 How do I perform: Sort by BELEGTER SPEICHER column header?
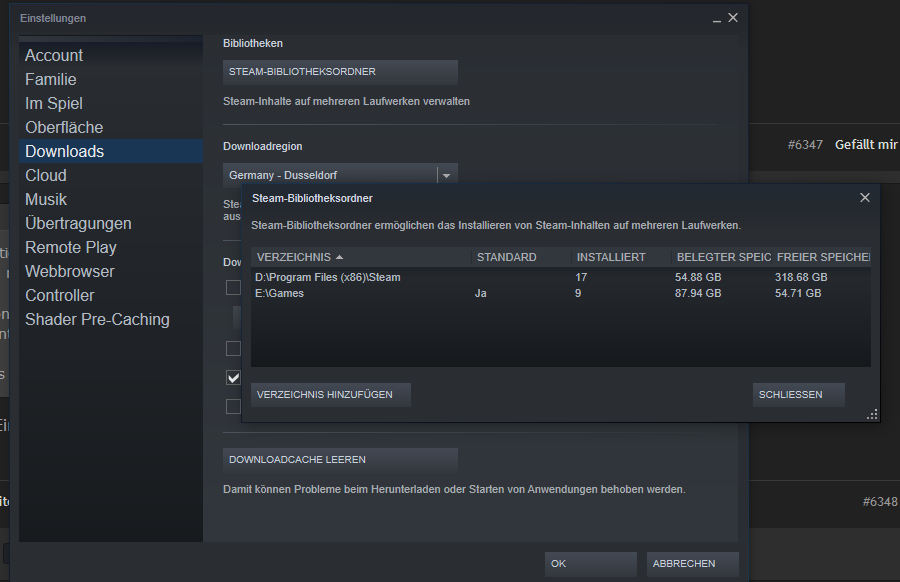coord(721,257)
